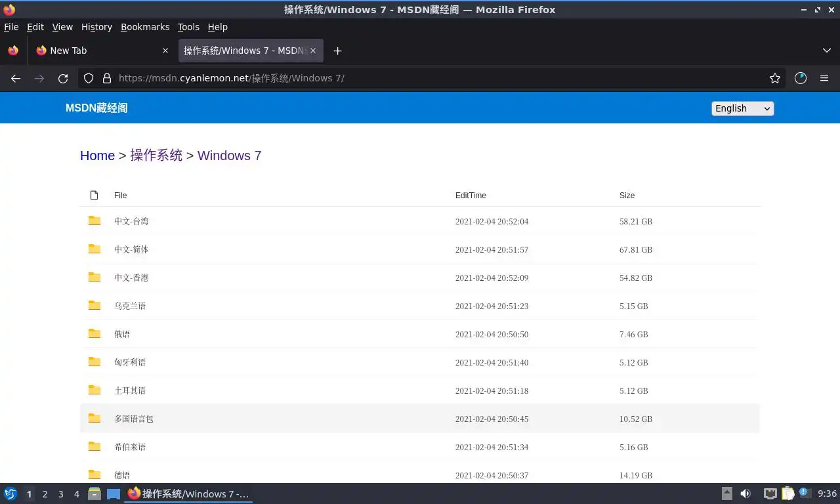Open the View menu
This screenshot has height=504, width=840.
coord(62,27)
